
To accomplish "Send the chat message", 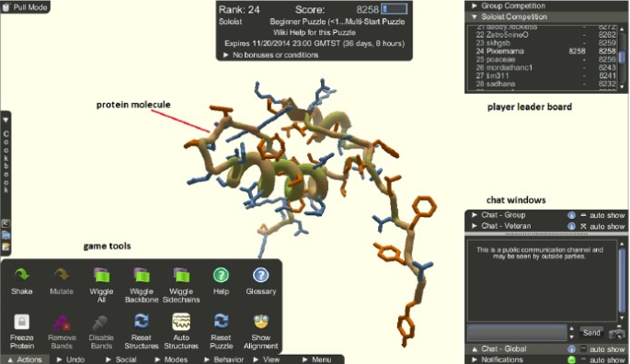I will [x=591, y=333].
